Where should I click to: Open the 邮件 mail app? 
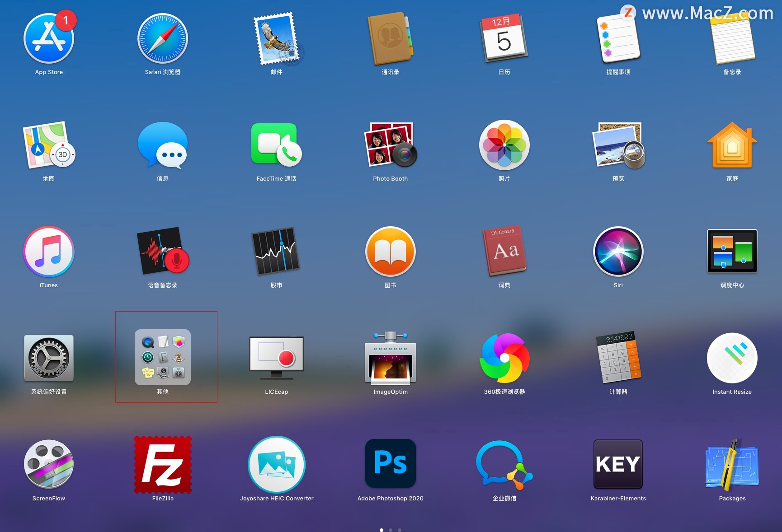277,38
